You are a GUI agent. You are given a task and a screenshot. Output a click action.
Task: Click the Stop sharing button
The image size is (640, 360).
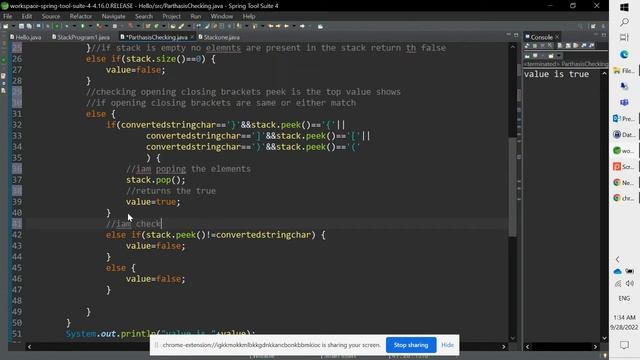[x=411, y=345]
